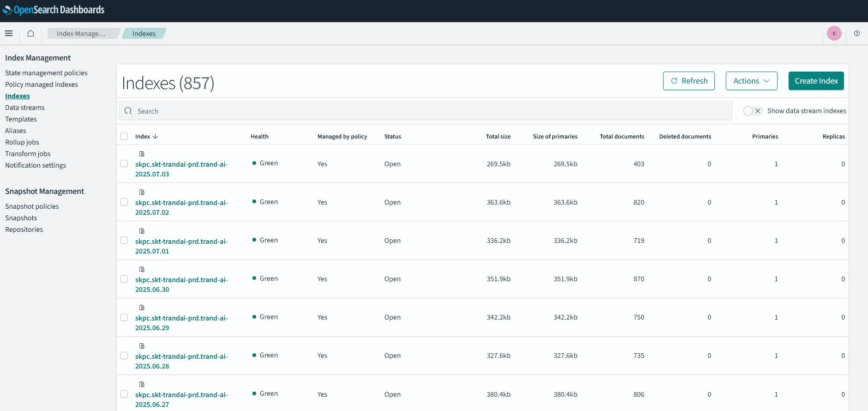The height and width of the screenshot is (411, 868).
Task: Check the 2025.07.01 index row
Action: pos(124,240)
